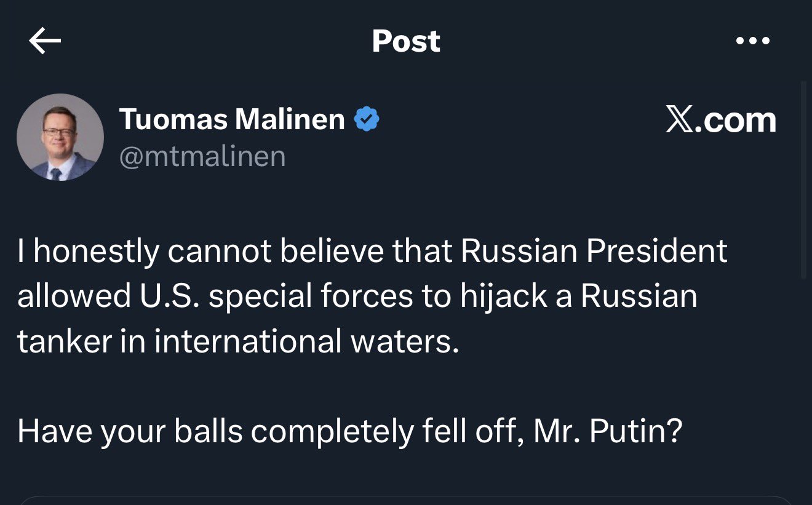
Task: Click the line "tanker in international waters."
Action: (238, 342)
